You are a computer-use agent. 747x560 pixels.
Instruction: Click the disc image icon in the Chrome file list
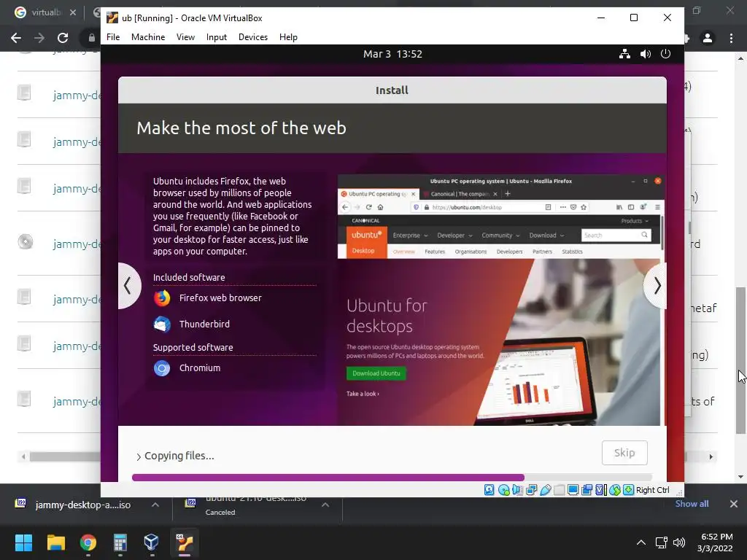pos(26,242)
